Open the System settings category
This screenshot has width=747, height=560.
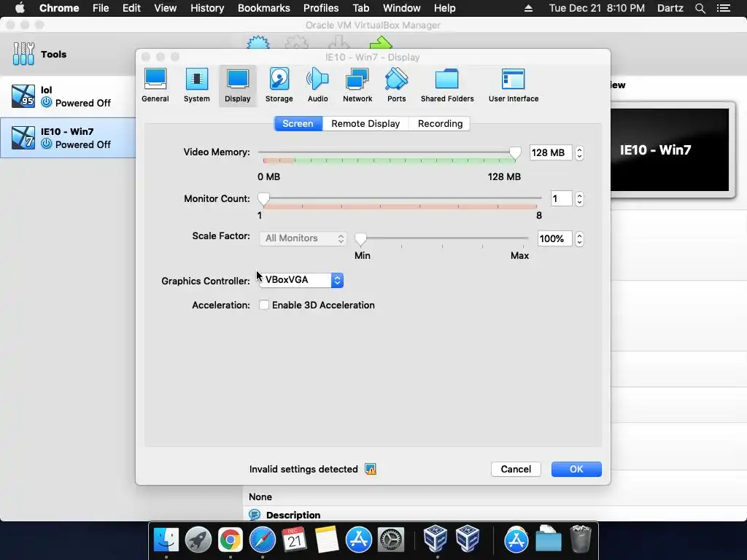197,86
